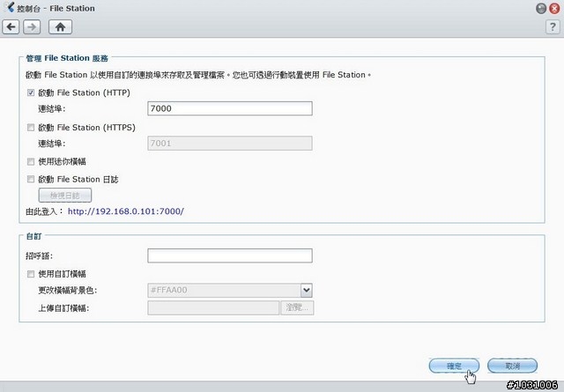Close the File Station control panel window

(x=554, y=9)
